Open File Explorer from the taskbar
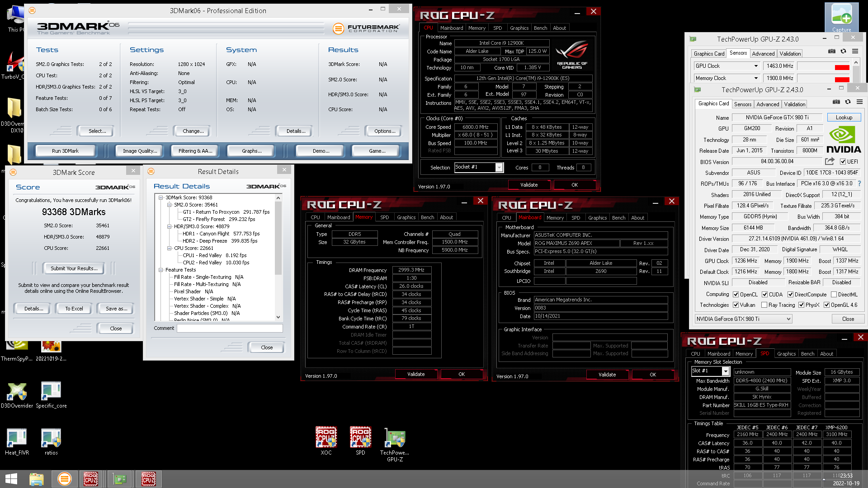Image resolution: width=868 pixels, height=488 pixels. coord(37,479)
